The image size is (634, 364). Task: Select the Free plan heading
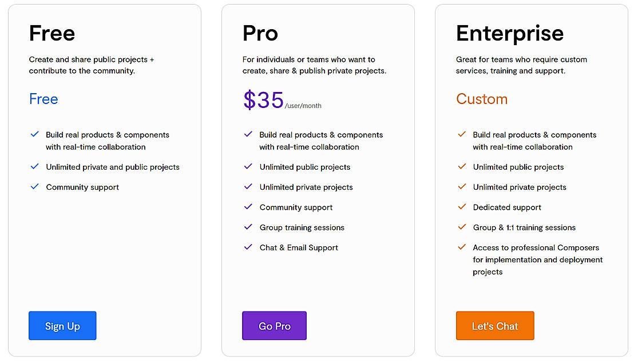pos(52,33)
